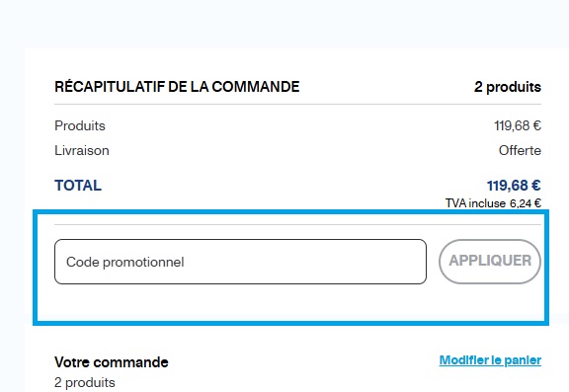Select the TVA incluse text
The width and height of the screenshot is (569, 392).
(475, 203)
